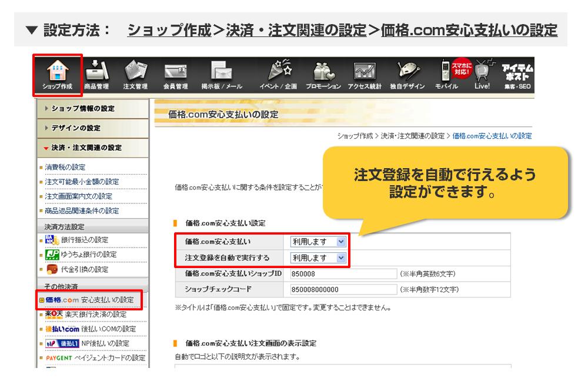Open 価格.com安心支払い dropdown
588x378 pixels.
click(318, 242)
